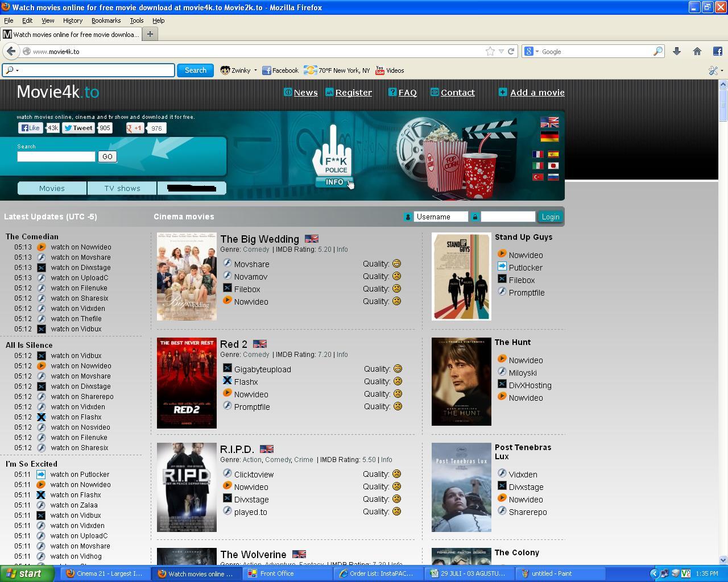This screenshot has width=728, height=582.
Task: Click the Tweet share button
Action: coord(78,128)
